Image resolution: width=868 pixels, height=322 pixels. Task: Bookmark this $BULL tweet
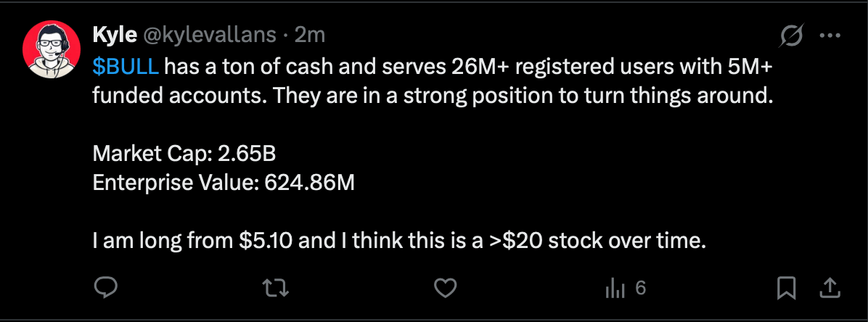tap(787, 288)
